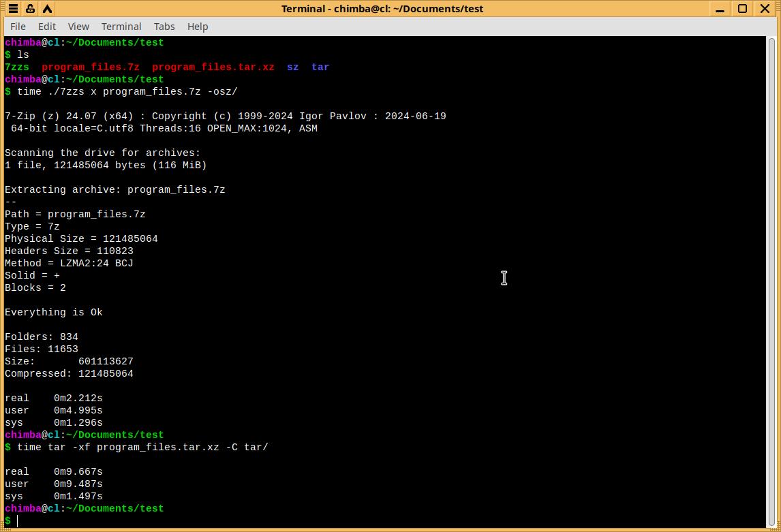The height and width of the screenshot is (532, 781).
Task: Click 'Scanning the drive for archives:' text
Action: 103,153
